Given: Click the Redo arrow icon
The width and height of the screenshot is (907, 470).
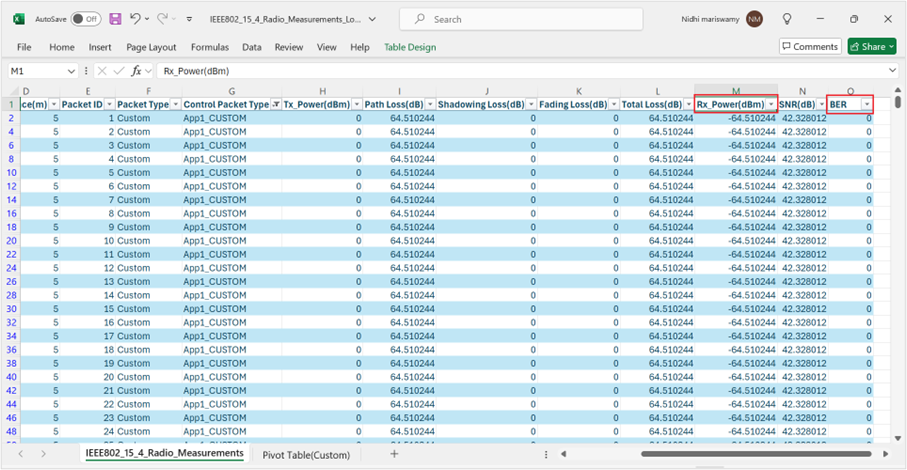Looking at the screenshot, I should point(162,19).
